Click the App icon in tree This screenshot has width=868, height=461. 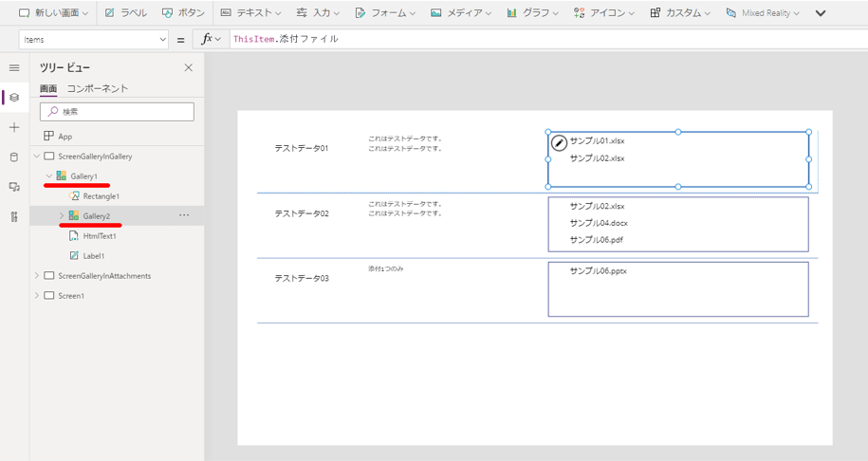tap(48, 137)
